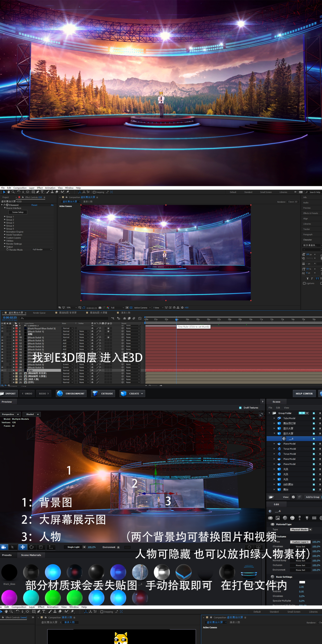Click the Environment button in Element toolbar
The width and height of the screenshot is (322, 644).
71,394
